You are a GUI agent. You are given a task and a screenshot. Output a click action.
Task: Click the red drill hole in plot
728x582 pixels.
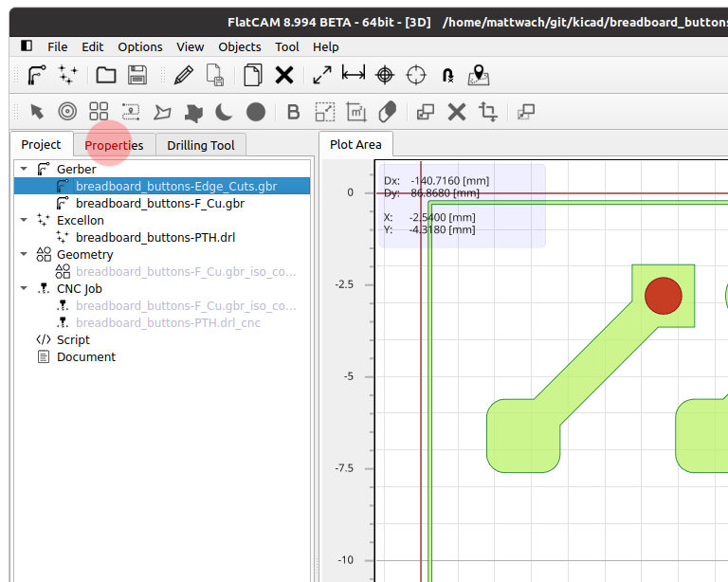663,296
